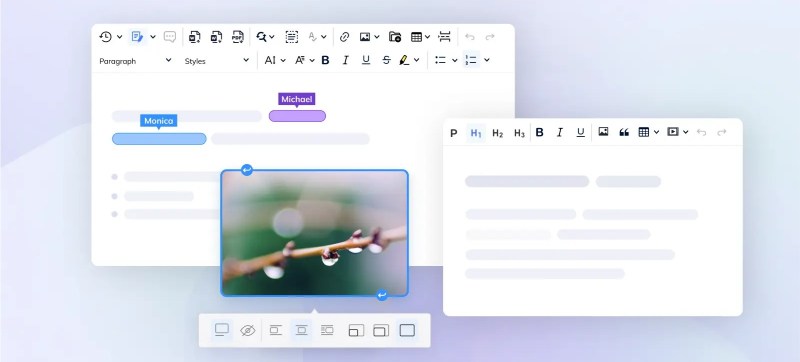The image size is (800, 362).
Task: Open the Styles dropdown
Action: coord(216,61)
